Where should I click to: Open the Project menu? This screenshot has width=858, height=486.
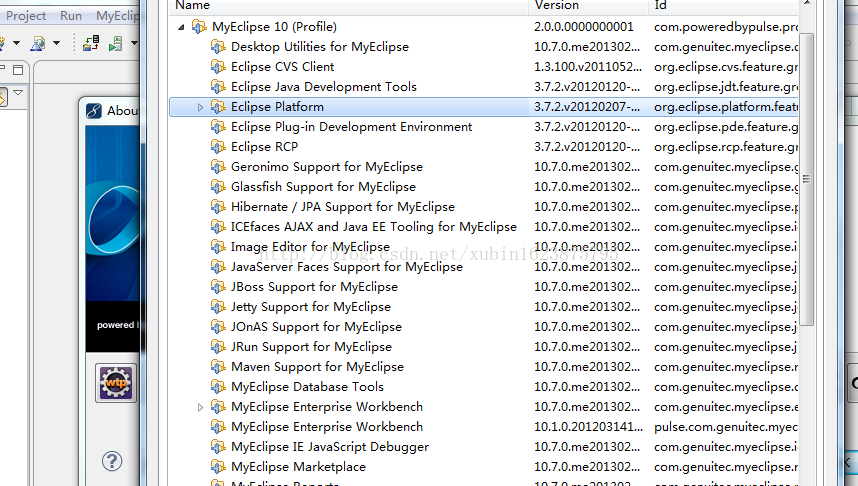(26, 15)
